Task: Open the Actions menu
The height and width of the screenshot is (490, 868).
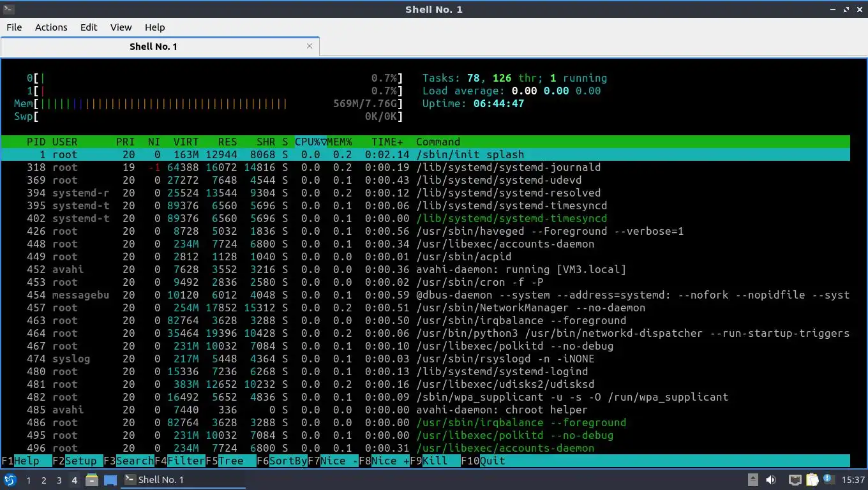Action: tap(51, 27)
